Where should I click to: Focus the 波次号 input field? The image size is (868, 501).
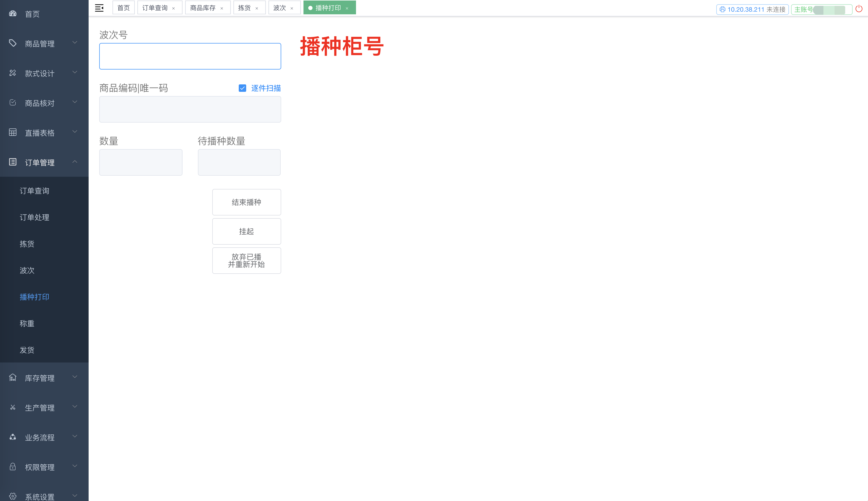190,56
